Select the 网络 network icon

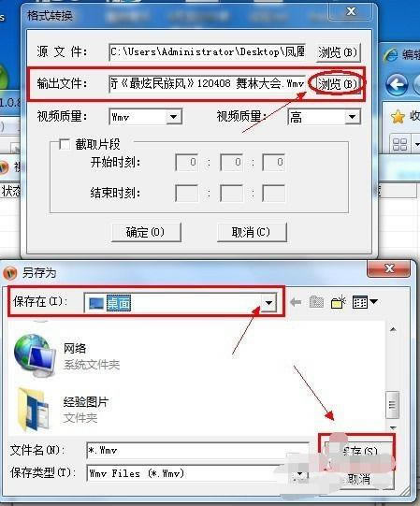point(35,356)
